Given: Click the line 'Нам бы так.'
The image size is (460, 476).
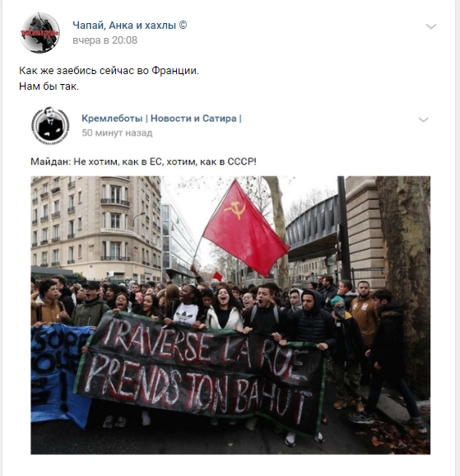Looking at the screenshot, I should coord(49,86).
